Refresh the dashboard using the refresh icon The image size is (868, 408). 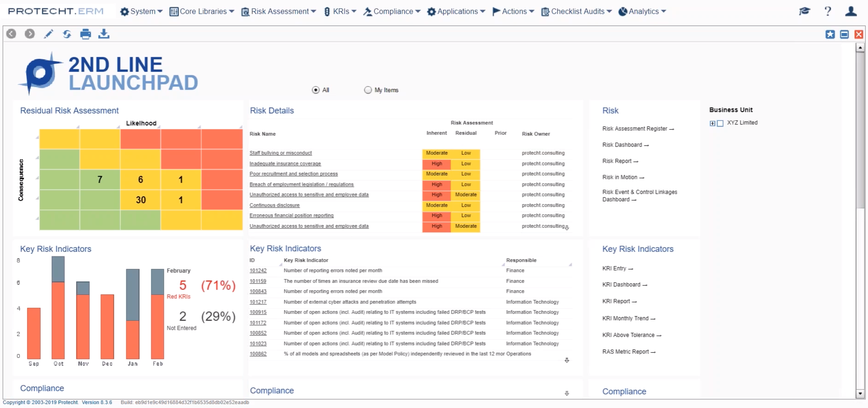[67, 34]
